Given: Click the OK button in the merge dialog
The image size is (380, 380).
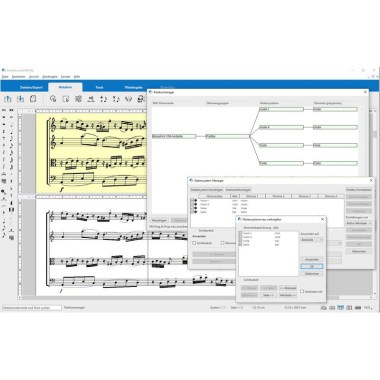Looking at the screenshot, I should (x=312, y=266).
